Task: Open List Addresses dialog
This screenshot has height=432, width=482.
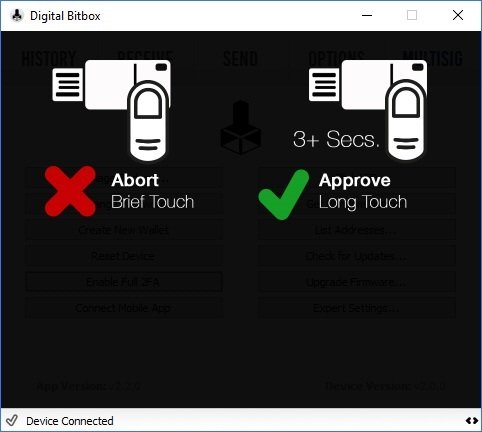Action: [x=356, y=230]
